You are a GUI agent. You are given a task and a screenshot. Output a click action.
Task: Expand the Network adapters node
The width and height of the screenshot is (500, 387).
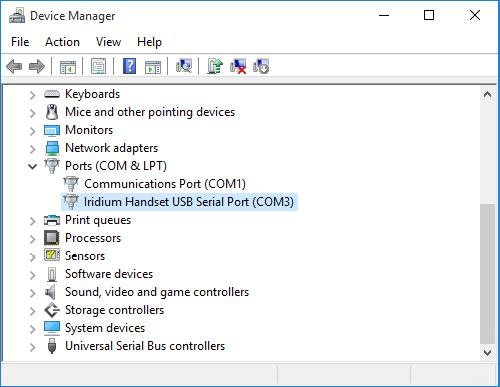click(x=32, y=149)
